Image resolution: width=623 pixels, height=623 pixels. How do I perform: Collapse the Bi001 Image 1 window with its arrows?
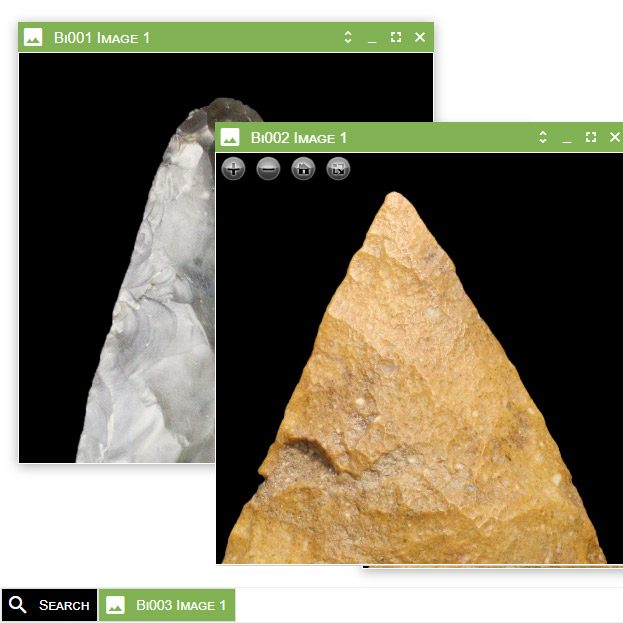coord(348,38)
